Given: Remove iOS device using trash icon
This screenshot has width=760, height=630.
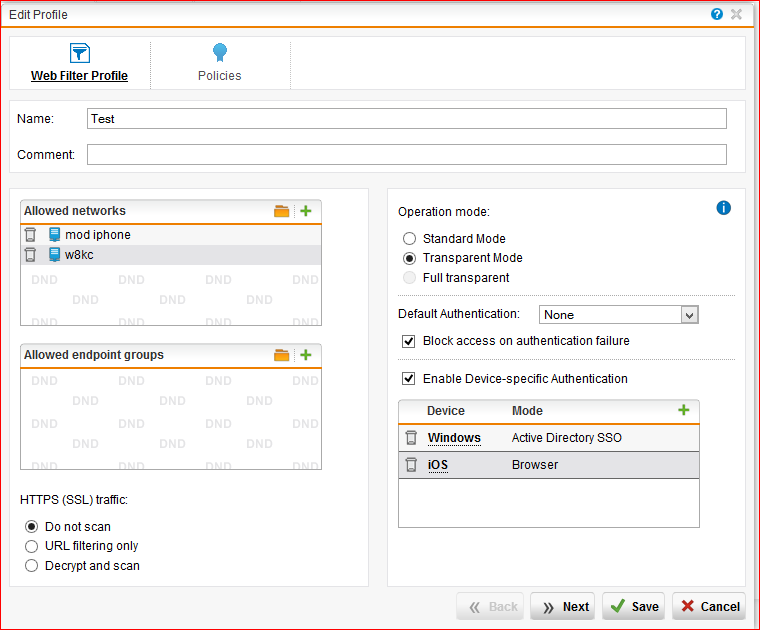Looking at the screenshot, I should pyautogui.click(x=410, y=465).
